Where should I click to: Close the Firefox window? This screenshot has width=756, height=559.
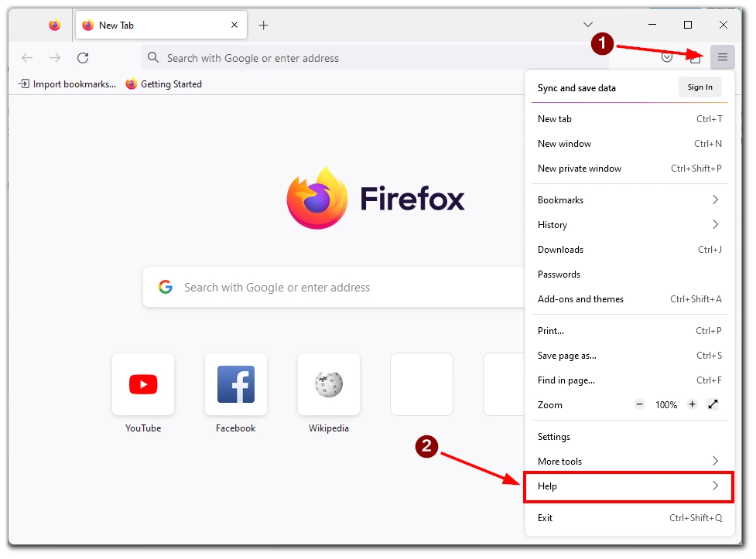(x=724, y=25)
